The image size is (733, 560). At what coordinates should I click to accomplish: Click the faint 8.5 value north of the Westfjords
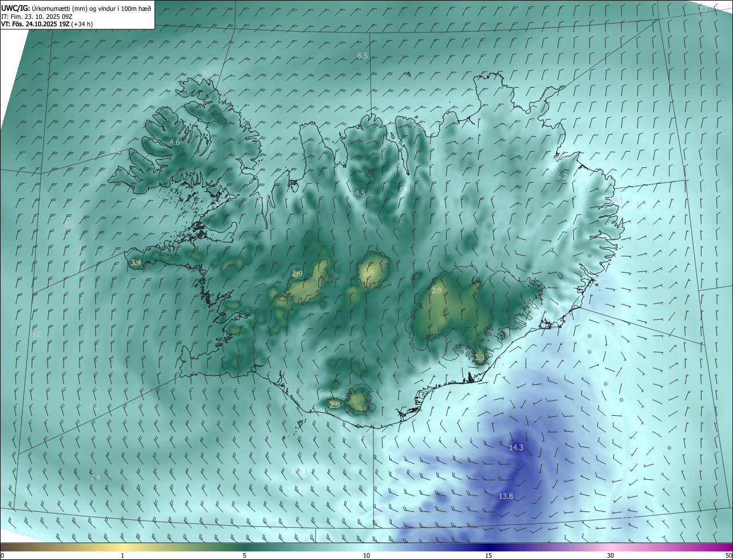(x=206, y=73)
